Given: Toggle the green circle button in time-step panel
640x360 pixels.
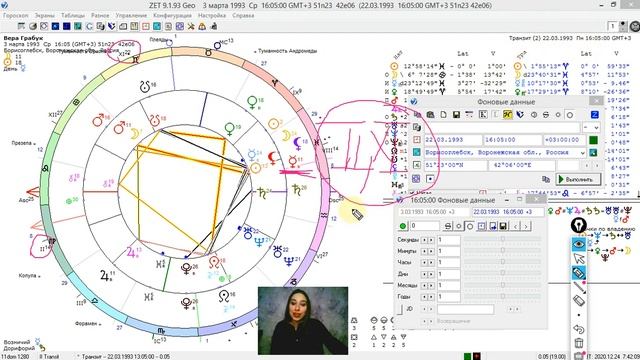Looking at the screenshot, I should (403, 226).
